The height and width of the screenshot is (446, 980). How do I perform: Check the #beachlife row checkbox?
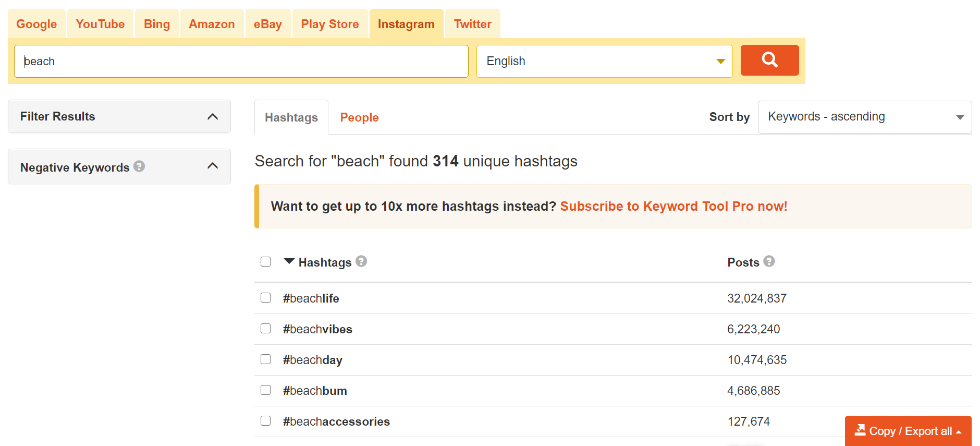pos(266,298)
